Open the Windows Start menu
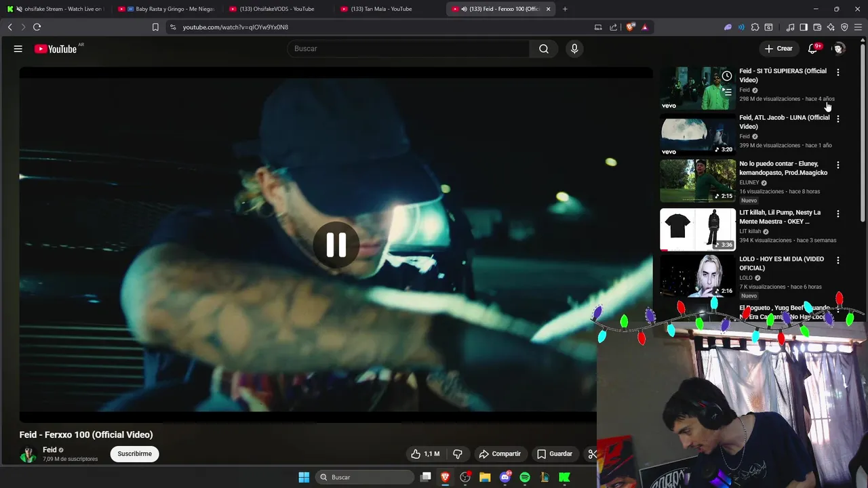This screenshot has height=488, width=868. coord(304,477)
